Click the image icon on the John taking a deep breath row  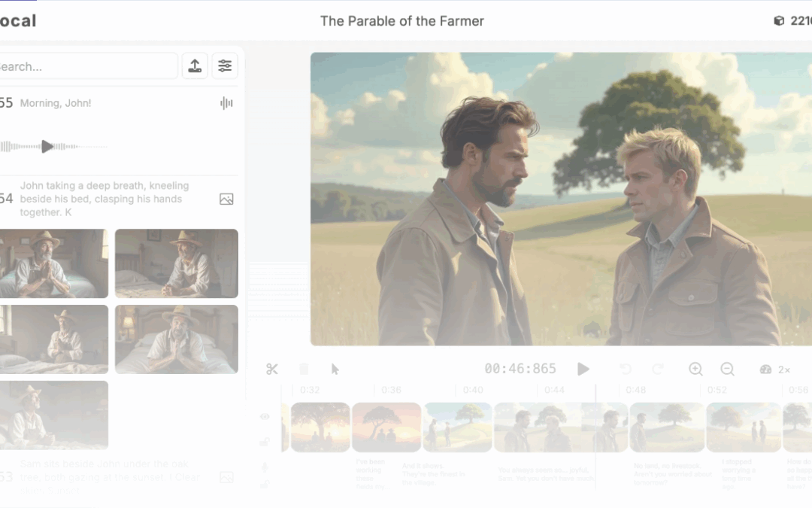[226, 199]
